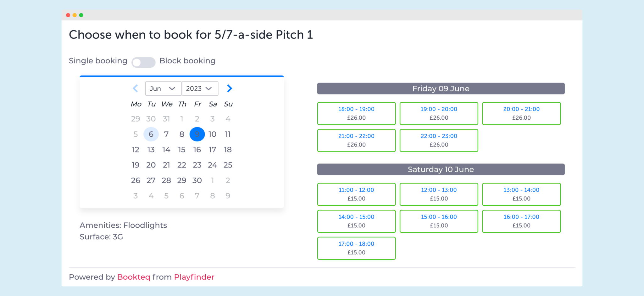This screenshot has height=296, width=644.
Task: Book the 14:00 - 15:00 slot for £15.00
Action: [356, 221]
